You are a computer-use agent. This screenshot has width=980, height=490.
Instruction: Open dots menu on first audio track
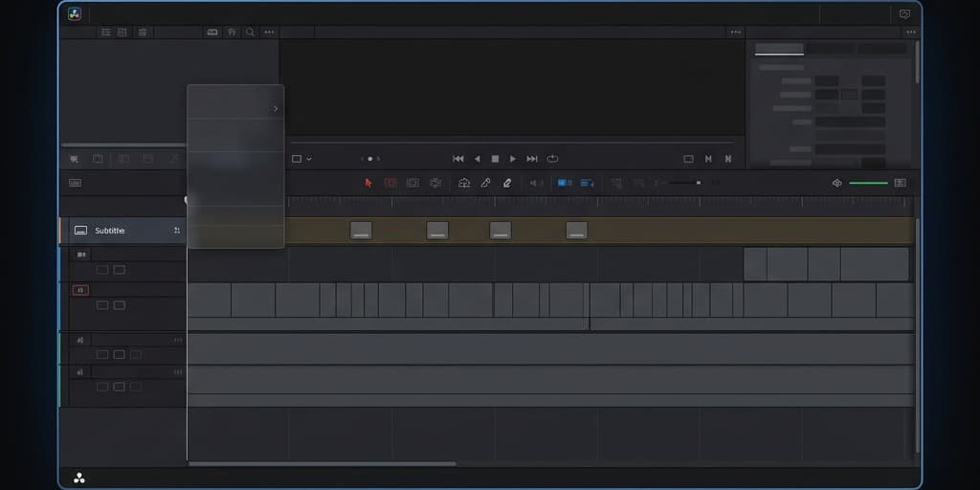178,340
